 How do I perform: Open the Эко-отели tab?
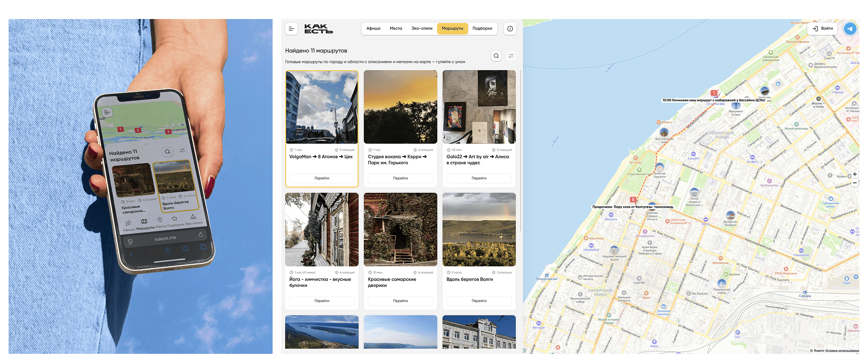(x=421, y=29)
